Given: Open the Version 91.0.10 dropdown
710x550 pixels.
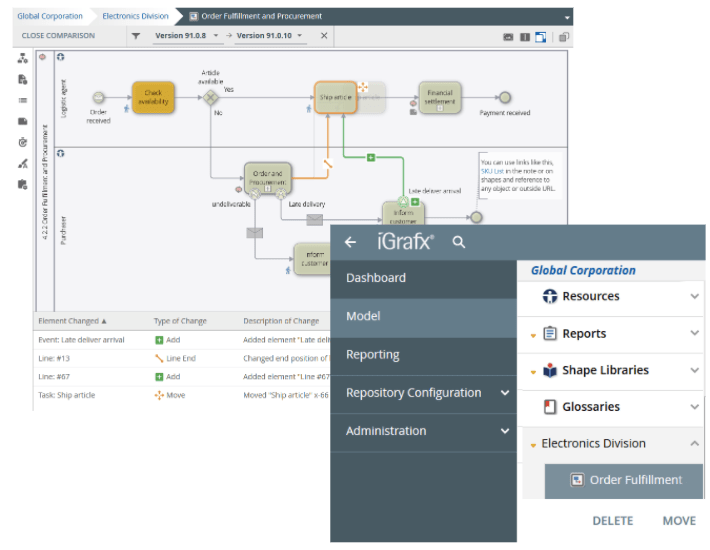Looking at the screenshot, I should click(300, 35).
